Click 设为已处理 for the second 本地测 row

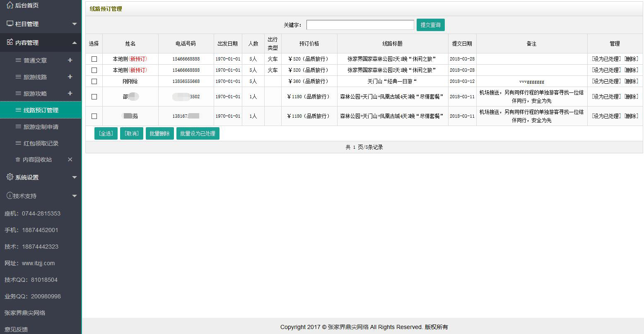pyautogui.click(x=606, y=70)
